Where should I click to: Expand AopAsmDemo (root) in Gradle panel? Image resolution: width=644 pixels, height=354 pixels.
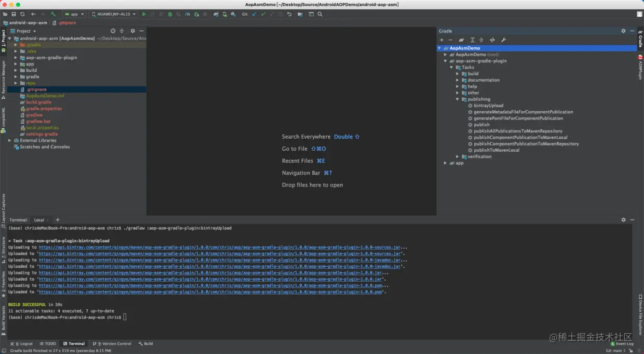coord(445,55)
